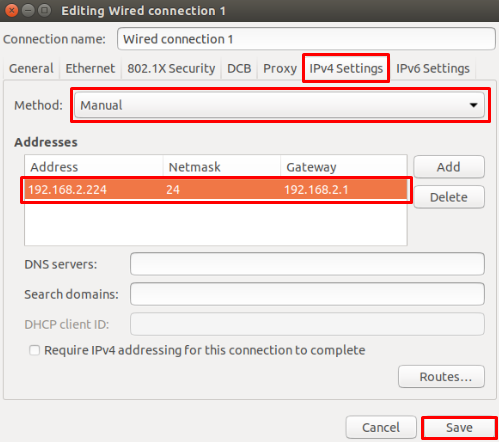Select the DCB tab
This screenshot has height=442, width=499.
coord(239,68)
